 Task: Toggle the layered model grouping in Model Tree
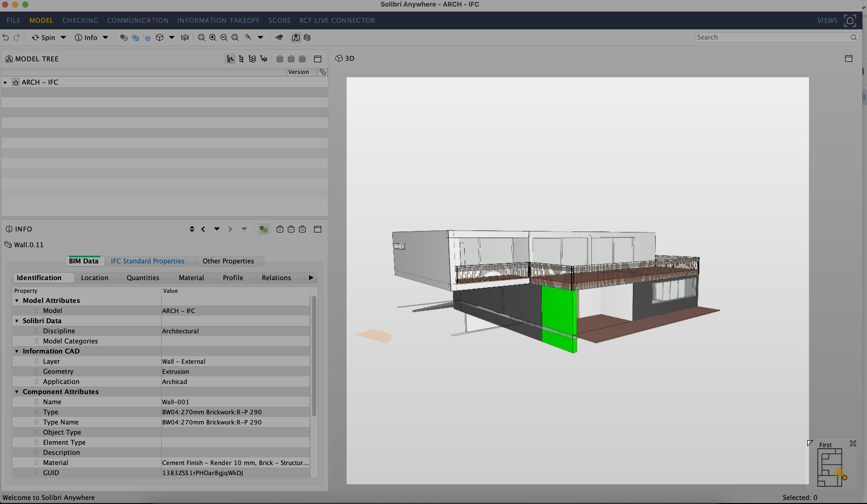252,59
